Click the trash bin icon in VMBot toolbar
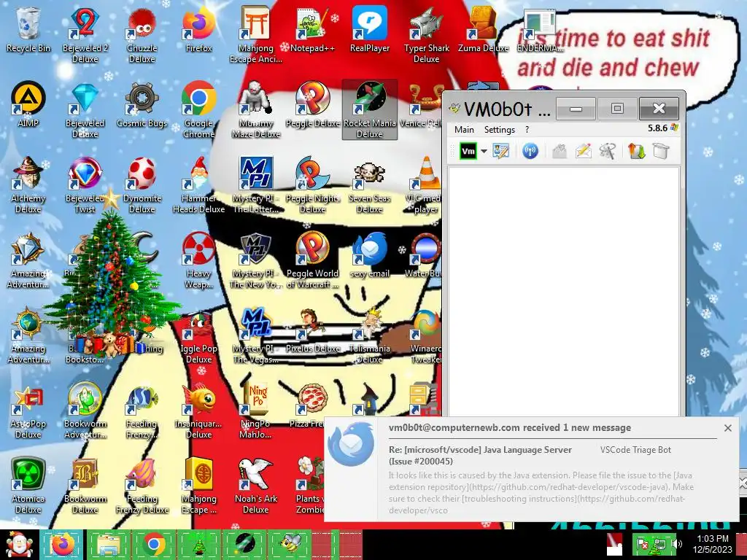The width and height of the screenshot is (747, 560). click(x=661, y=152)
